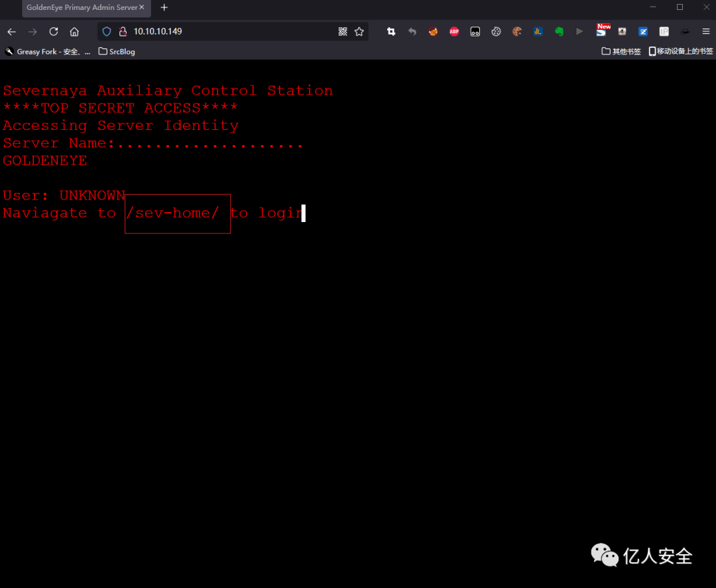Open the Evernote elephant extension

[x=559, y=32]
